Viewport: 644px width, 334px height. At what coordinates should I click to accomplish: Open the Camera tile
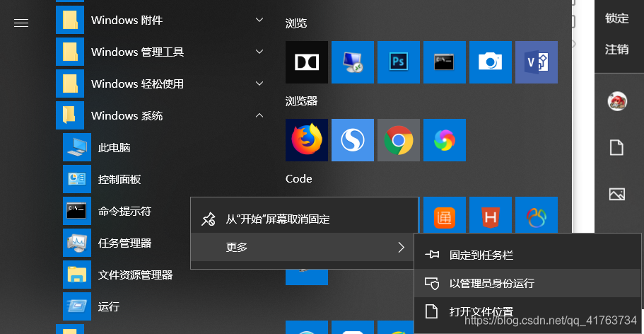pos(491,62)
